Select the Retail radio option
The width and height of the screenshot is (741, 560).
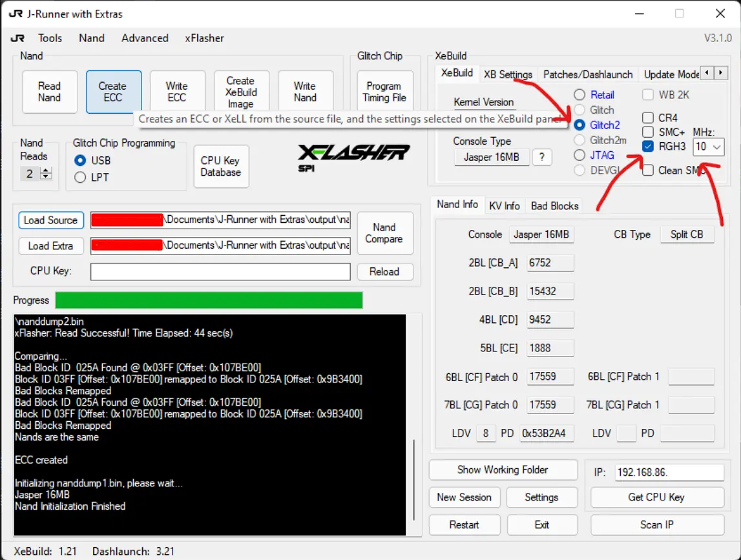pyautogui.click(x=579, y=94)
